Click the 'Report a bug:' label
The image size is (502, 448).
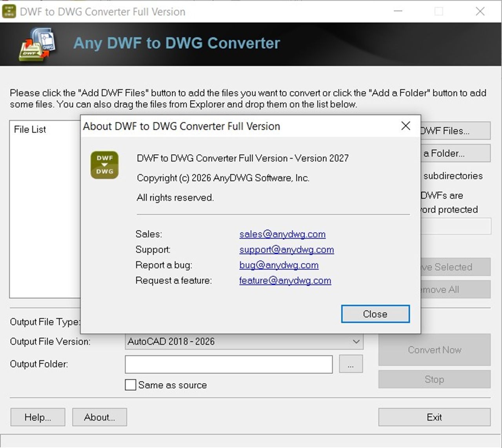164,265
